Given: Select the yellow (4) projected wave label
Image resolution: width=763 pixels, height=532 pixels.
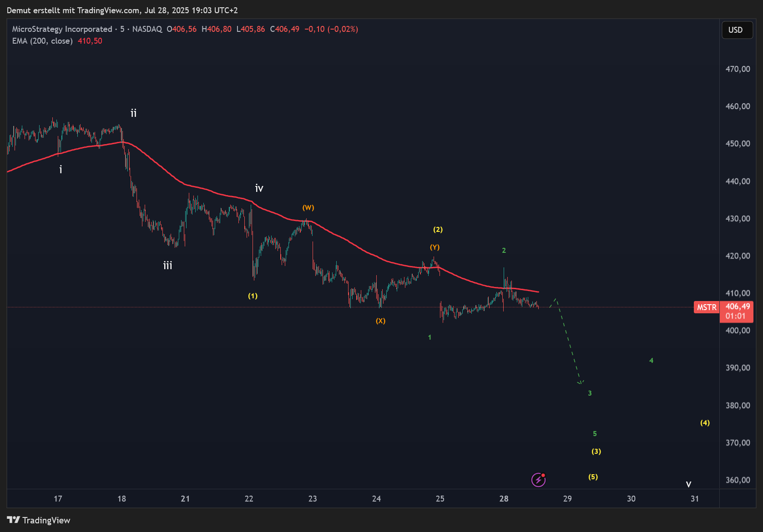Looking at the screenshot, I should (705, 423).
